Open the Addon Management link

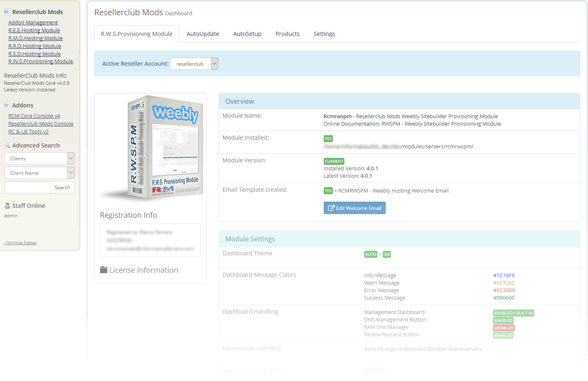(x=33, y=23)
